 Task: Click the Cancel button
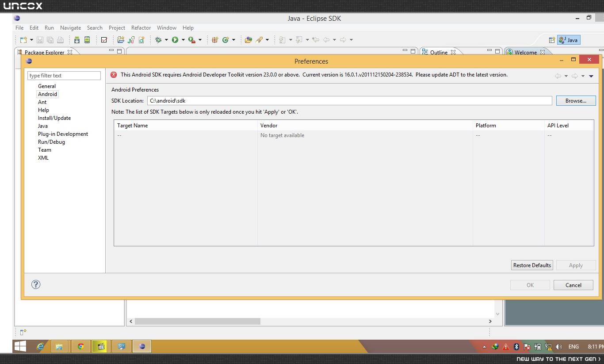click(x=573, y=285)
